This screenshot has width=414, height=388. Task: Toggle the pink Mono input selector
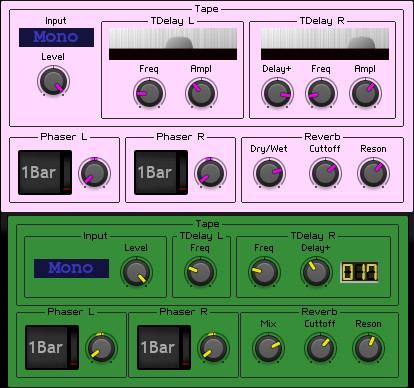[56, 37]
